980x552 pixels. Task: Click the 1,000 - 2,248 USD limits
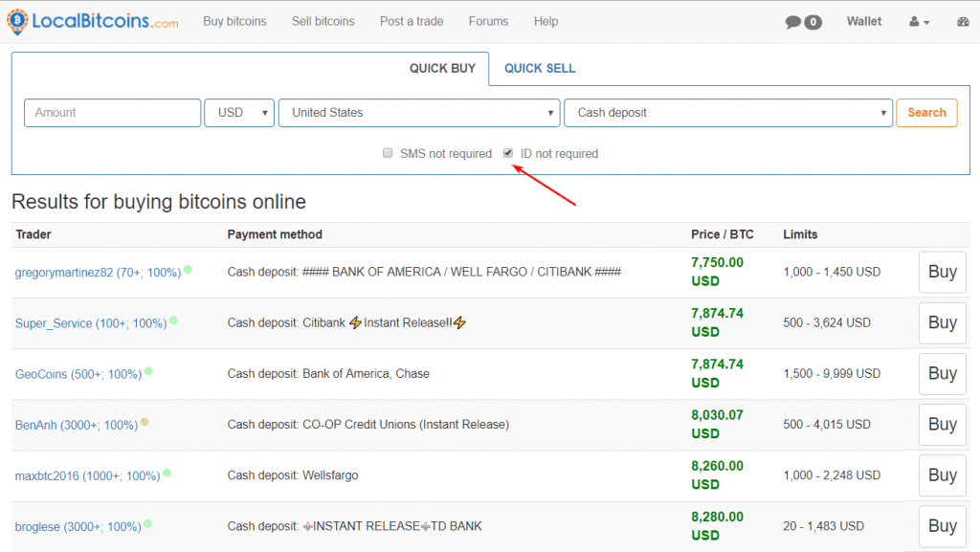832,475
